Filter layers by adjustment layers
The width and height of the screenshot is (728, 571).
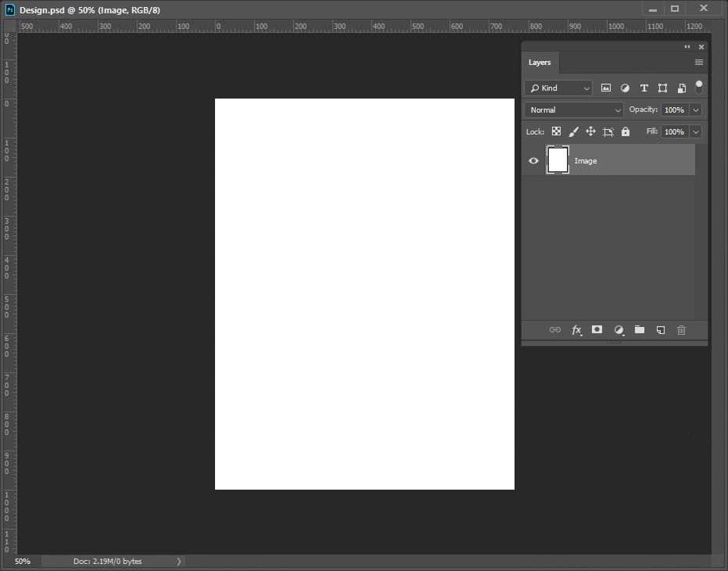625,88
